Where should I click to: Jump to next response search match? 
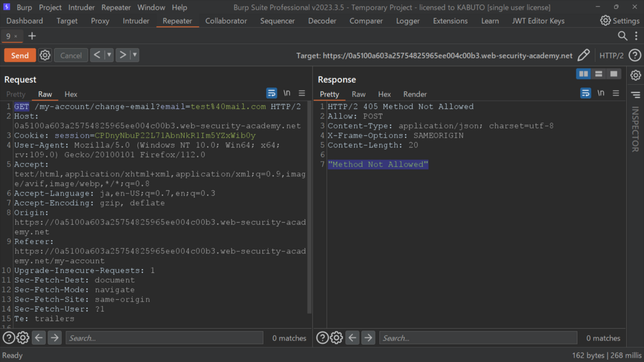click(368, 338)
